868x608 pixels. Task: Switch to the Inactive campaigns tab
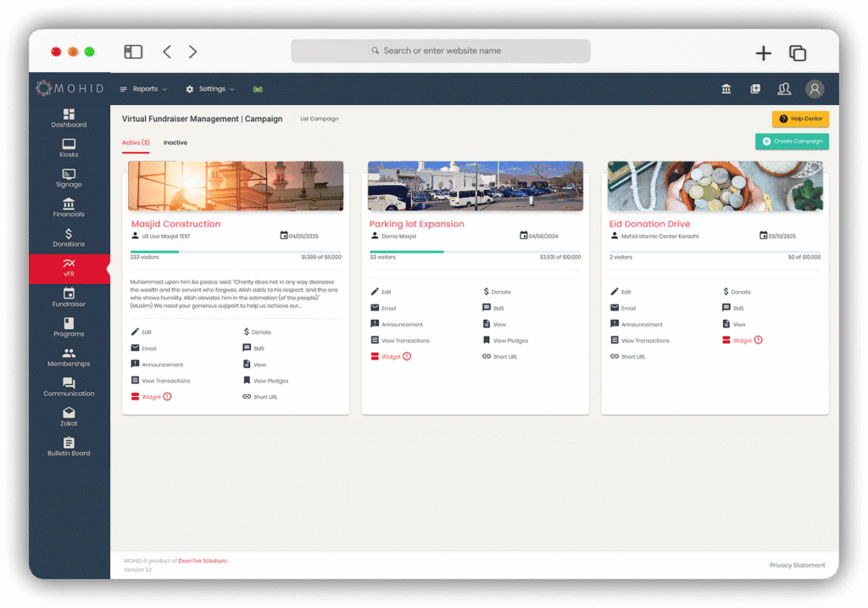(x=175, y=142)
